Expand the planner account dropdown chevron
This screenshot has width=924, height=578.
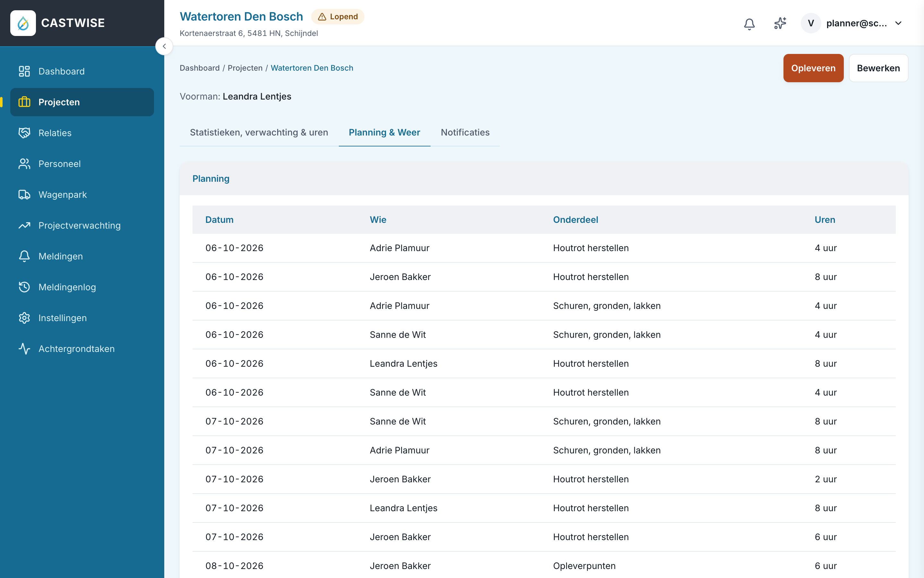(898, 23)
